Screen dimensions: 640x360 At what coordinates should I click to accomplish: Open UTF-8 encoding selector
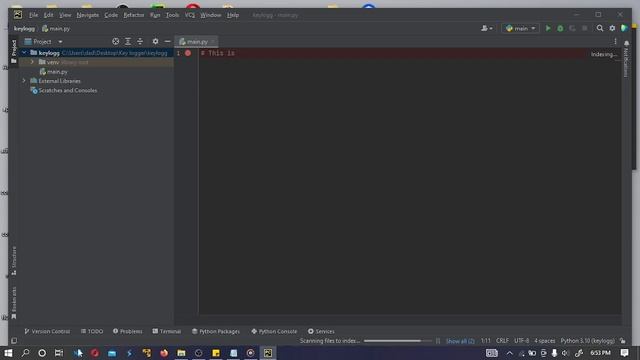click(x=522, y=341)
